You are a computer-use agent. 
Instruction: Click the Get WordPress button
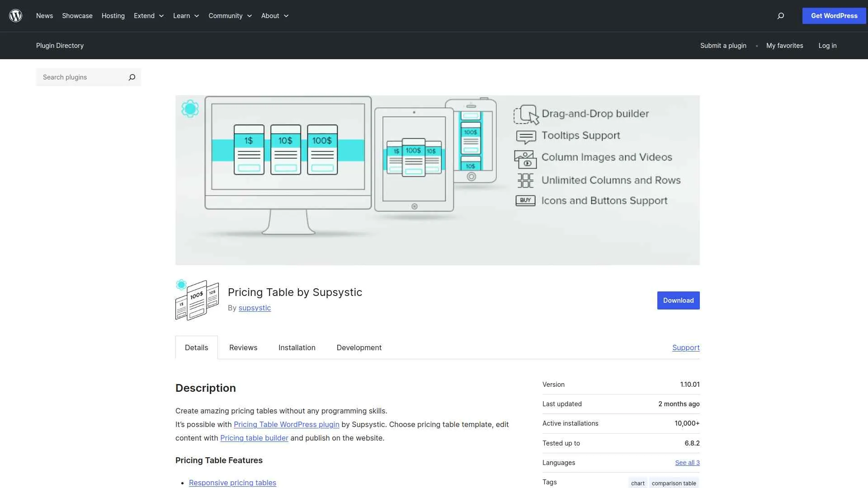(x=834, y=15)
